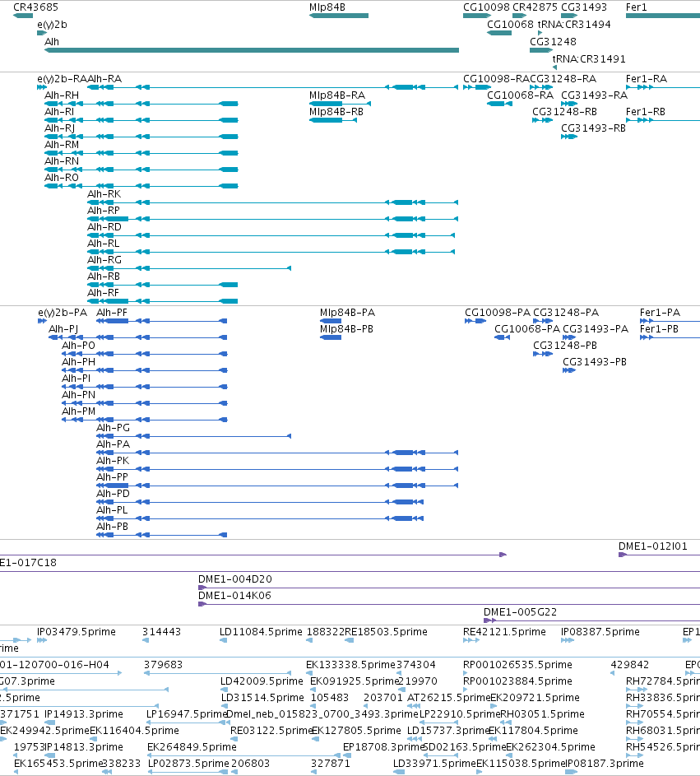The width and height of the screenshot is (700, 776).
Task: Select tRNA:CR31494 label
Action: click(x=574, y=24)
